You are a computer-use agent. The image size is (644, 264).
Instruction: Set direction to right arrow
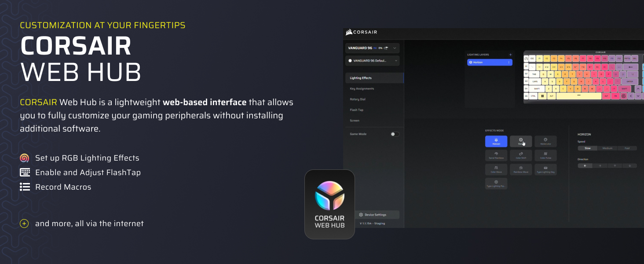[600, 166]
